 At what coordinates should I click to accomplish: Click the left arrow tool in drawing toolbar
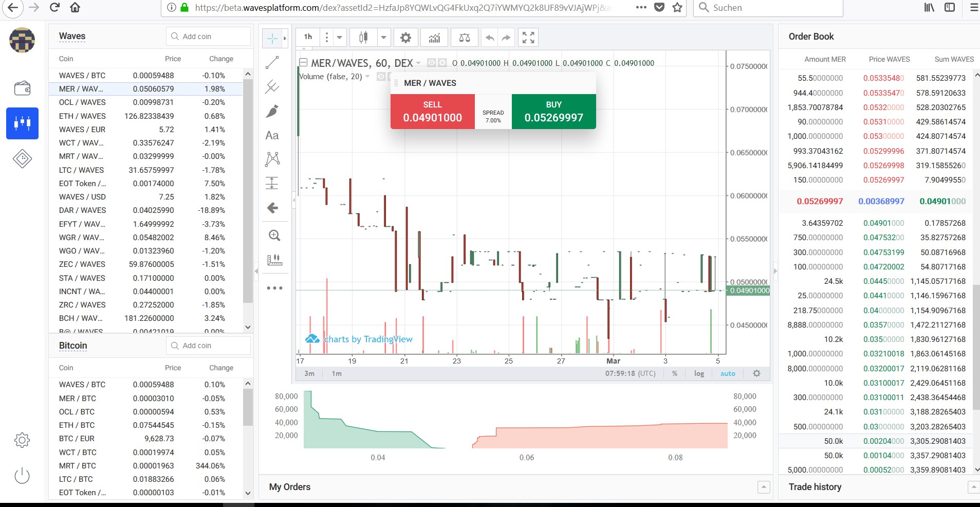pos(272,208)
